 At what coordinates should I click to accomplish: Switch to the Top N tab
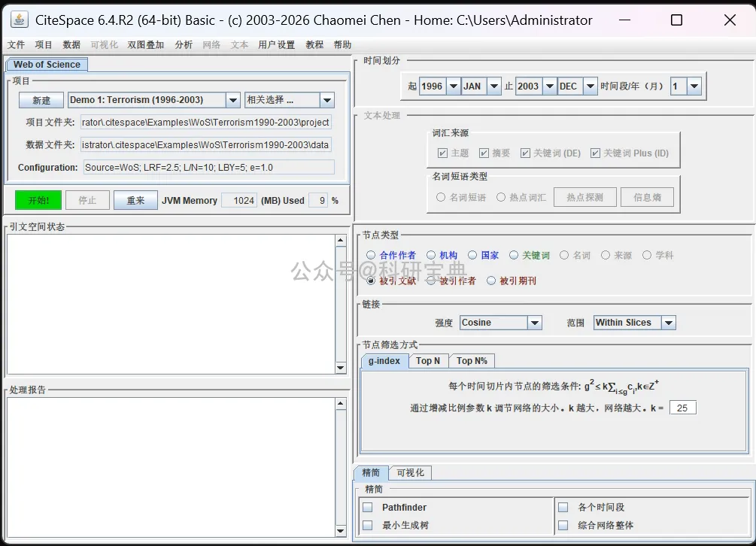click(428, 361)
